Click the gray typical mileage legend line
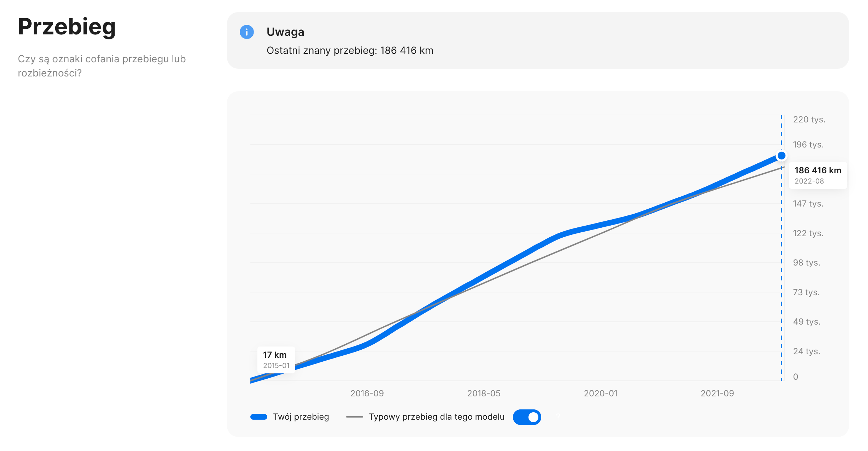Screen dimensions: 868x451 [x=354, y=417]
